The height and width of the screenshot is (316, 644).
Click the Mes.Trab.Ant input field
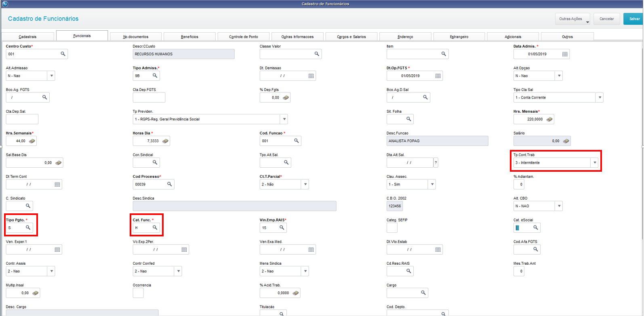tap(519, 272)
